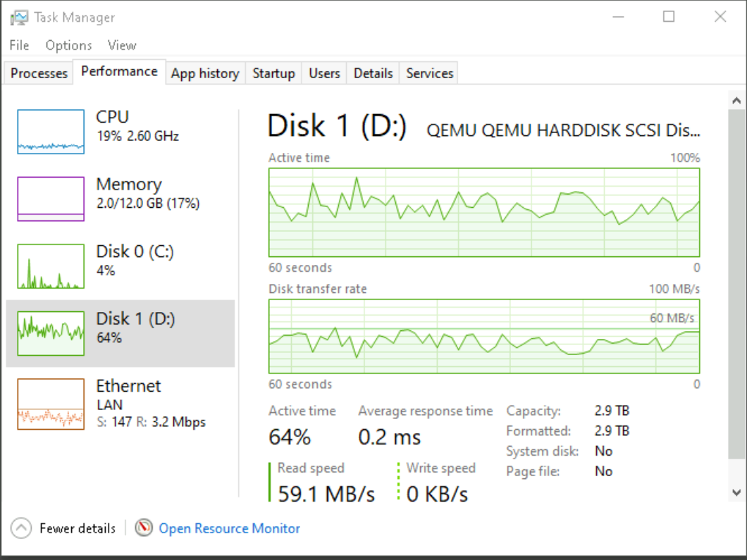Switch to the Details tab
The width and height of the screenshot is (747, 560).
click(373, 73)
